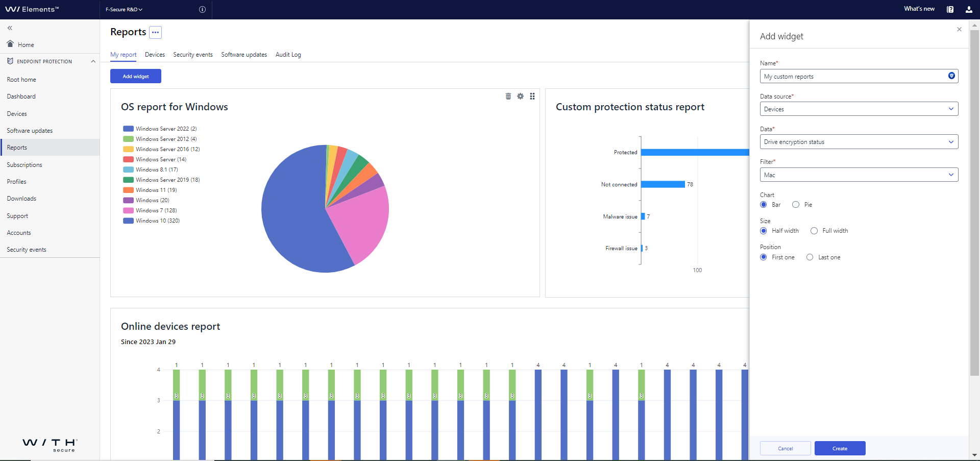Delete the OS report widget via trash icon
Viewport: 980px width, 461px height.
pos(508,96)
